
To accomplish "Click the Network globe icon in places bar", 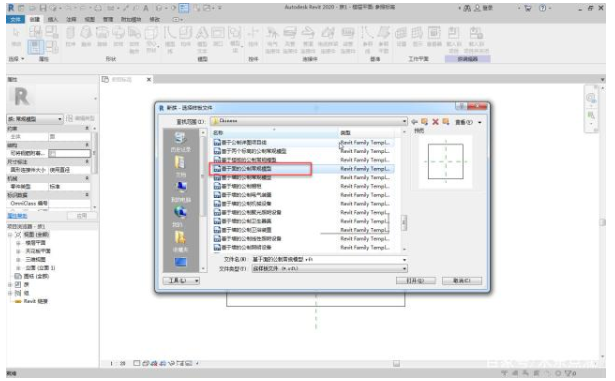I will point(180,216).
